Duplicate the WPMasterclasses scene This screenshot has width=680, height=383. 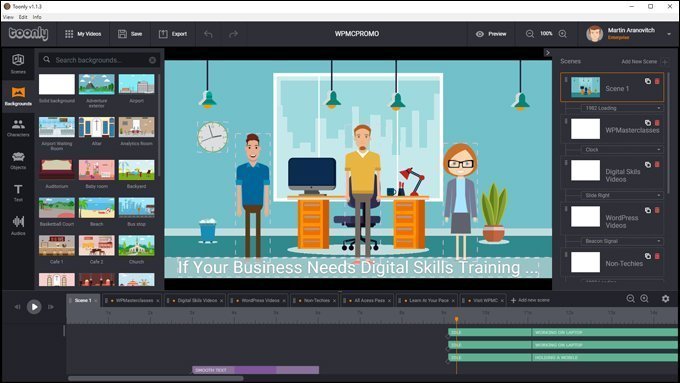click(x=647, y=123)
